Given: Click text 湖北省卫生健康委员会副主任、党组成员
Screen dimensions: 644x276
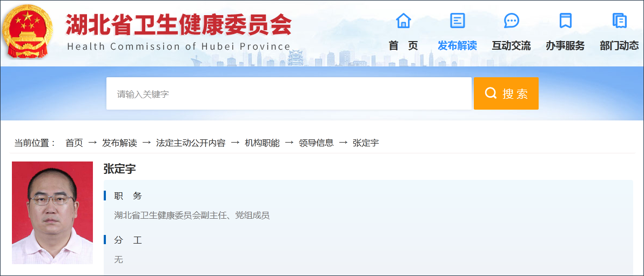Looking at the screenshot, I should point(192,215).
